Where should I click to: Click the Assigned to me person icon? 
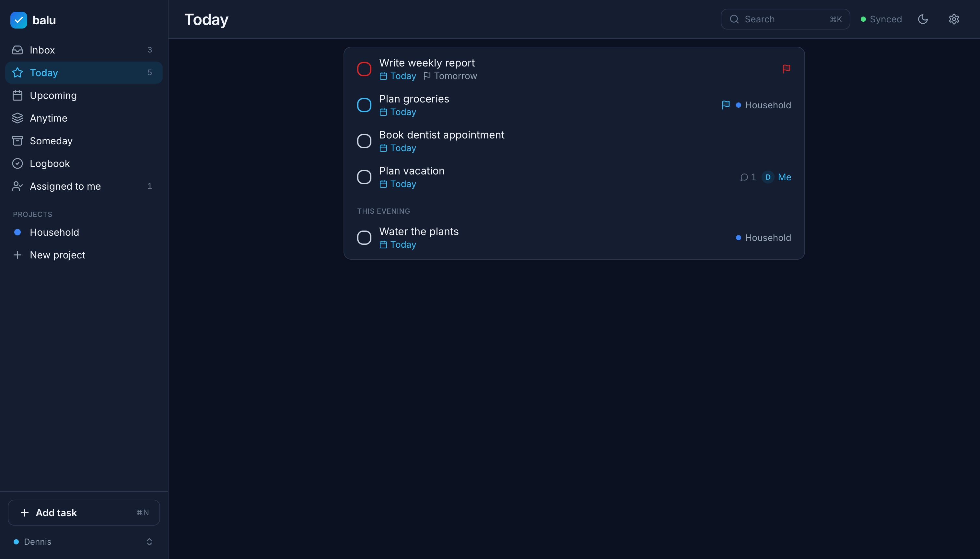17,186
